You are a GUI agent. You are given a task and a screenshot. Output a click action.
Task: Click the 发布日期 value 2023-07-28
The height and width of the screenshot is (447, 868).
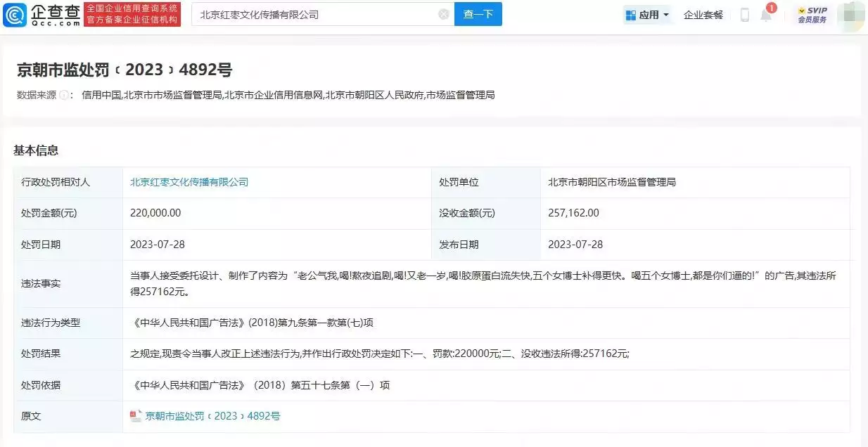(575, 245)
